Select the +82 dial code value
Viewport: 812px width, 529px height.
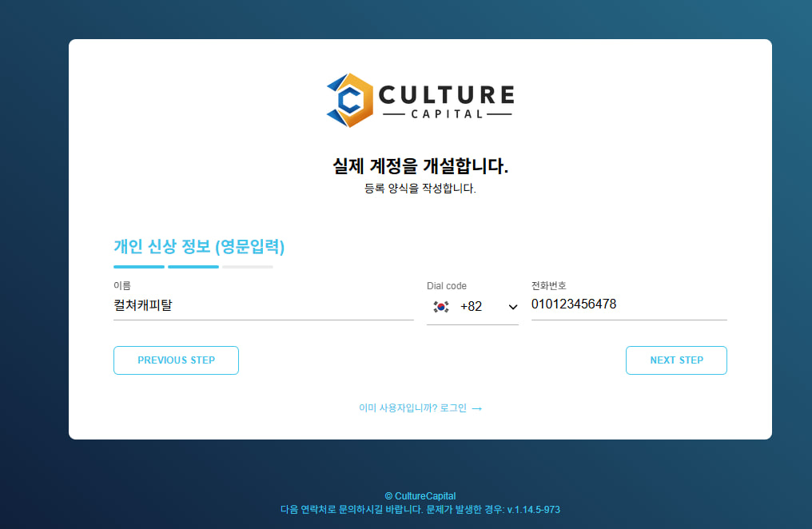pyautogui.click(x=471, y=306)
